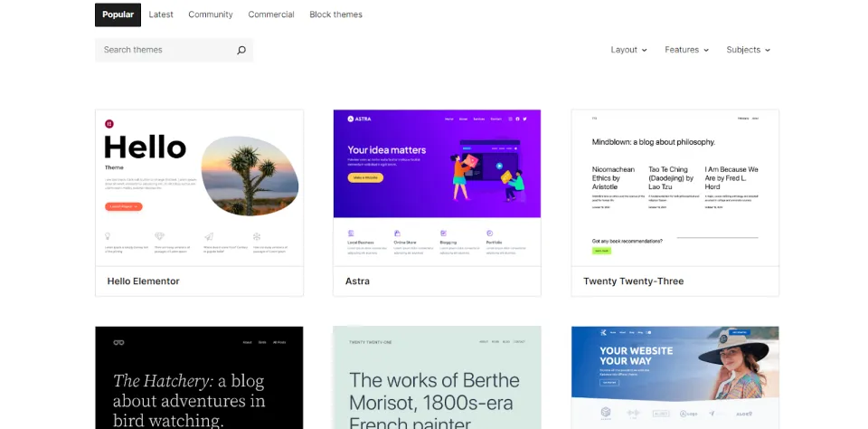Click the paper plane icon in Hello preview

[x=209, y=236]
